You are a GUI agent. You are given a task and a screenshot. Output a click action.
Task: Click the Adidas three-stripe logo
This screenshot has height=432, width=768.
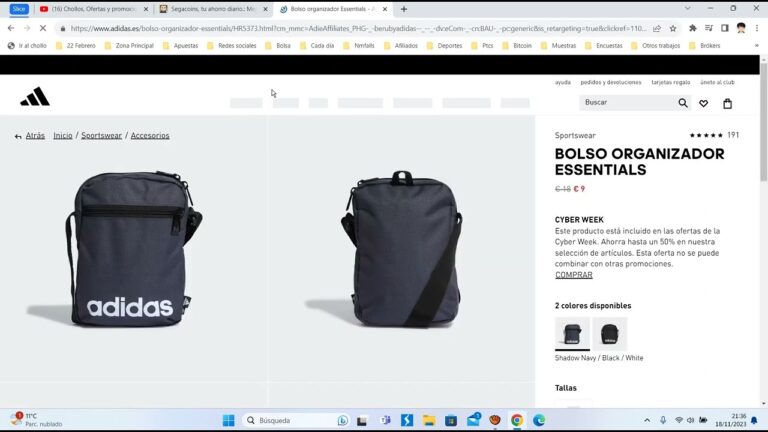tap(35, 96)
